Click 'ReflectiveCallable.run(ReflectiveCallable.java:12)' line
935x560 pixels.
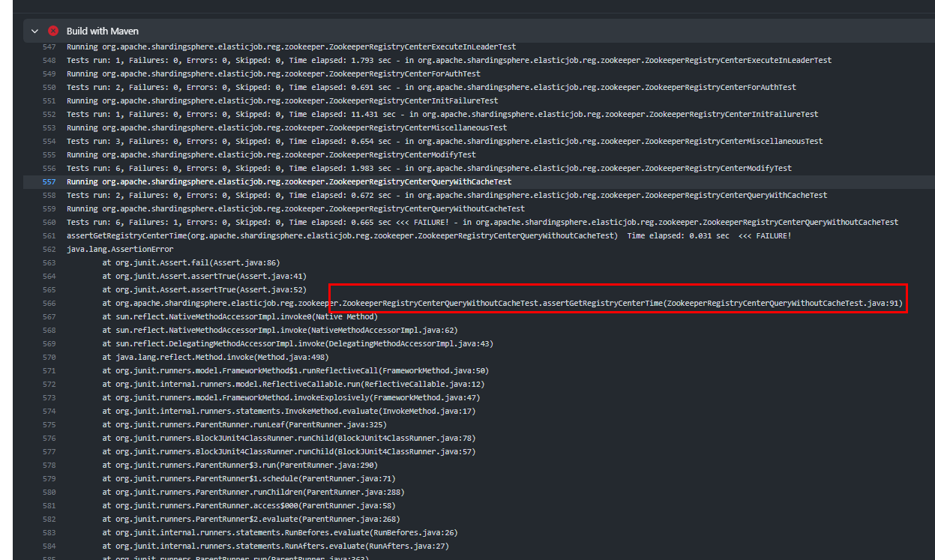pyautogui.click(x=293, y=384)
